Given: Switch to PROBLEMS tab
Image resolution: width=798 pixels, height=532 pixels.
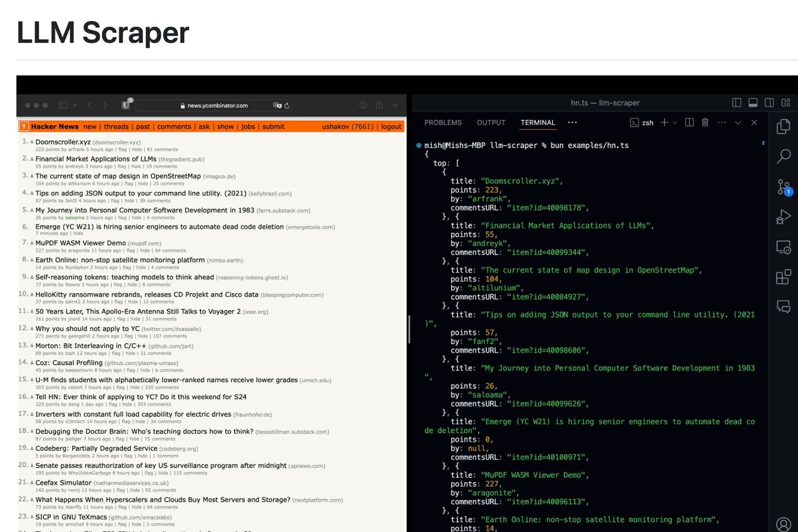Looking at the screenshot, I should tap(443, 123).
